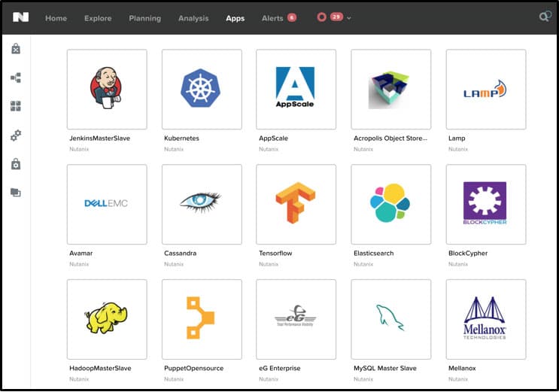Open the blueprint tree sidebar icon
Screen dimensions: 559x392
tap(16, 77)
